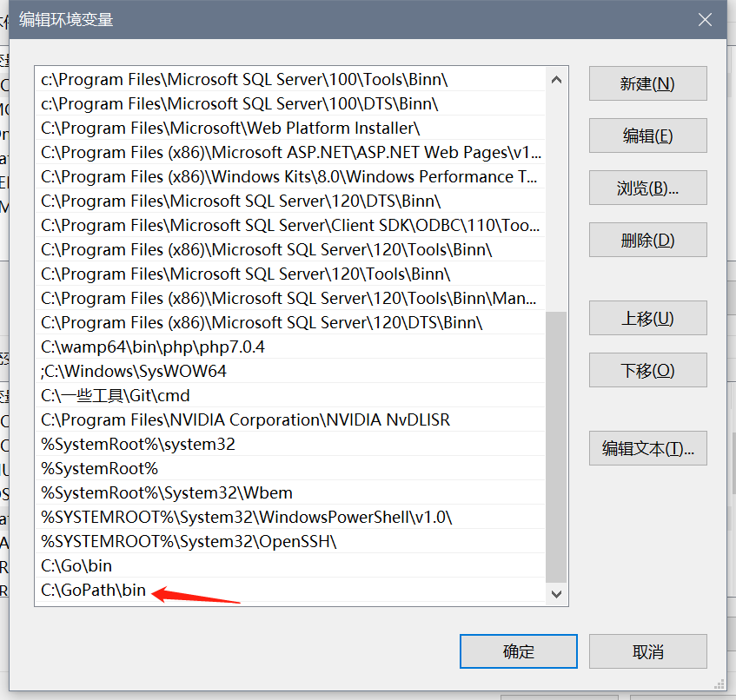Select the C:\一些工具\Git\cmd entry
This screenshot has height=700, width=736.
(290, 395)
